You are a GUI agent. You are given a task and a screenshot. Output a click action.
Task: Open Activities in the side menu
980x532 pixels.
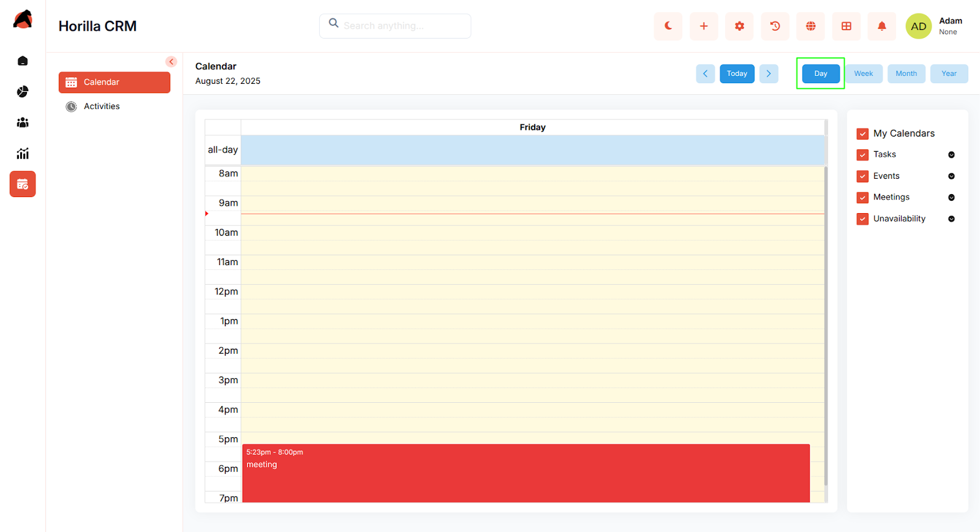[102, 107]
